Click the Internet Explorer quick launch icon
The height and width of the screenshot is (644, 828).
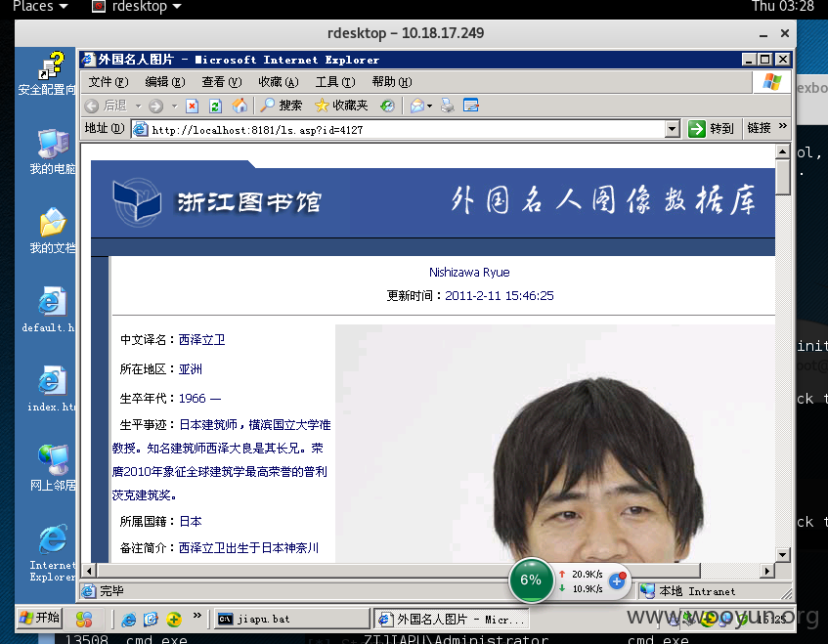coord(128,619)
